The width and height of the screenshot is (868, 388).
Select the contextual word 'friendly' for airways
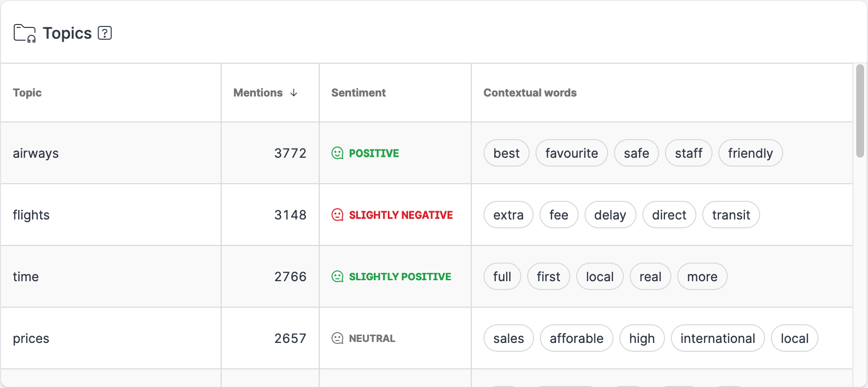click(750, 153)
